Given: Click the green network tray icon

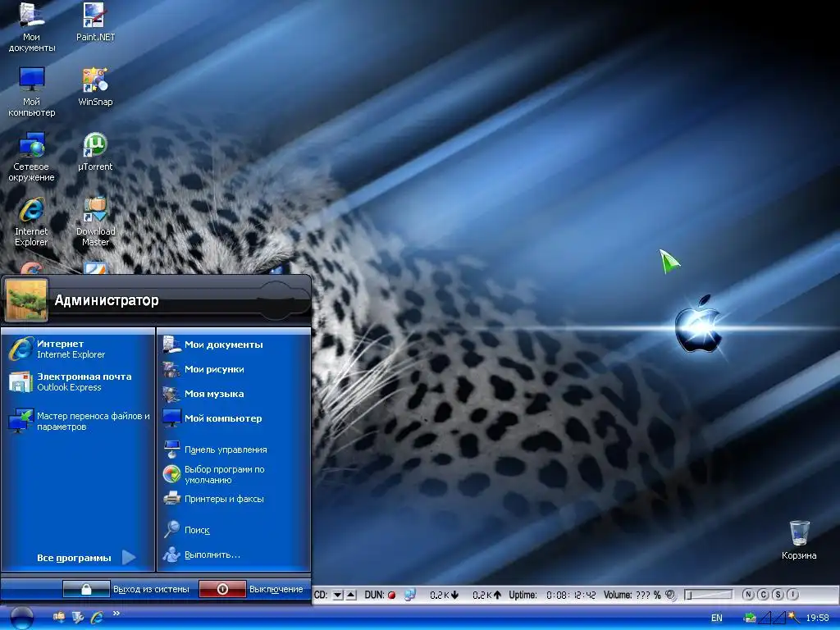Looking at the screenshot, I should point(750,618).
